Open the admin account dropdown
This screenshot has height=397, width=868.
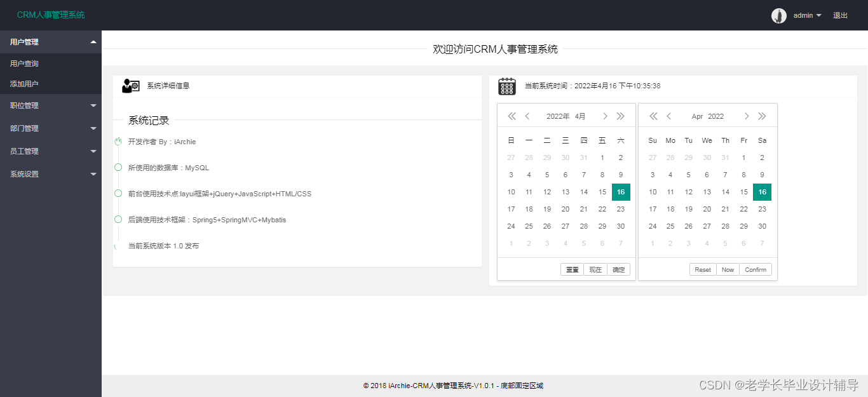click(804, 15)
